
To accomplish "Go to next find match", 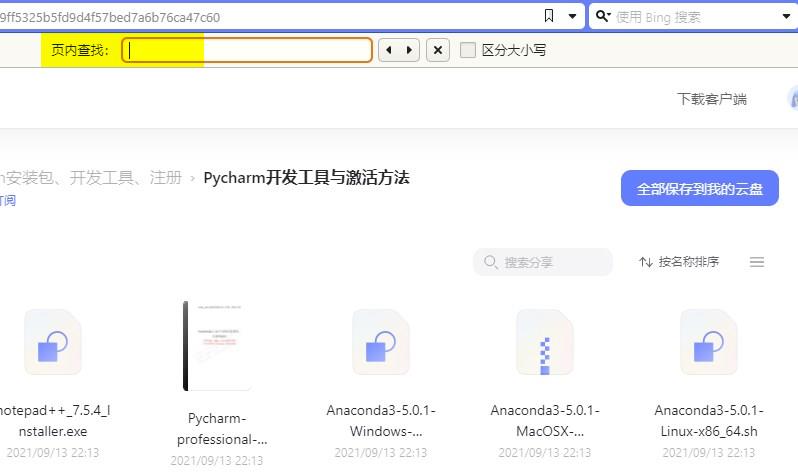I will pyautogui.click(x=409, y=50).
